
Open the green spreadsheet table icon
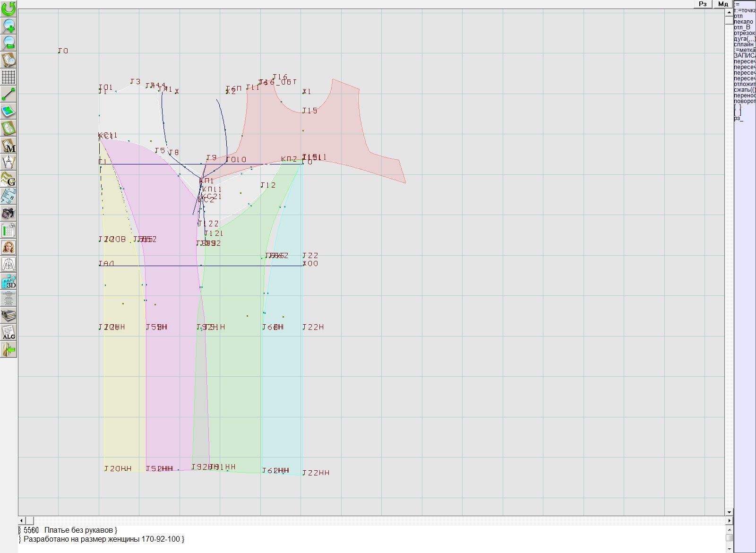[9, 231]
